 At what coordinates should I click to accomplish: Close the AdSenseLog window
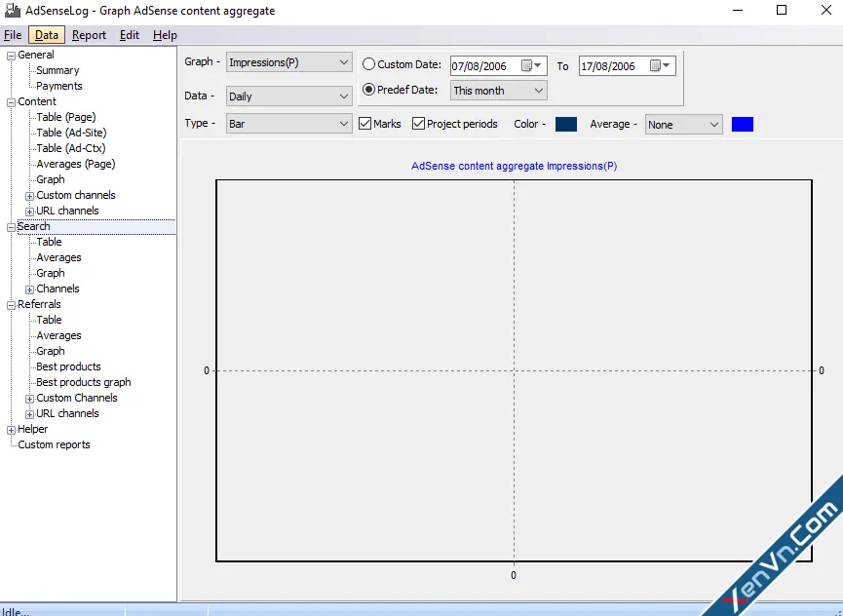826,10
